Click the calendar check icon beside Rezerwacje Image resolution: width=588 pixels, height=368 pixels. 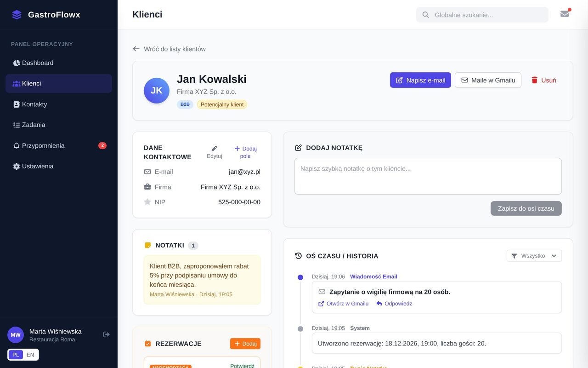pyautogui.click(x=147, y=344)
